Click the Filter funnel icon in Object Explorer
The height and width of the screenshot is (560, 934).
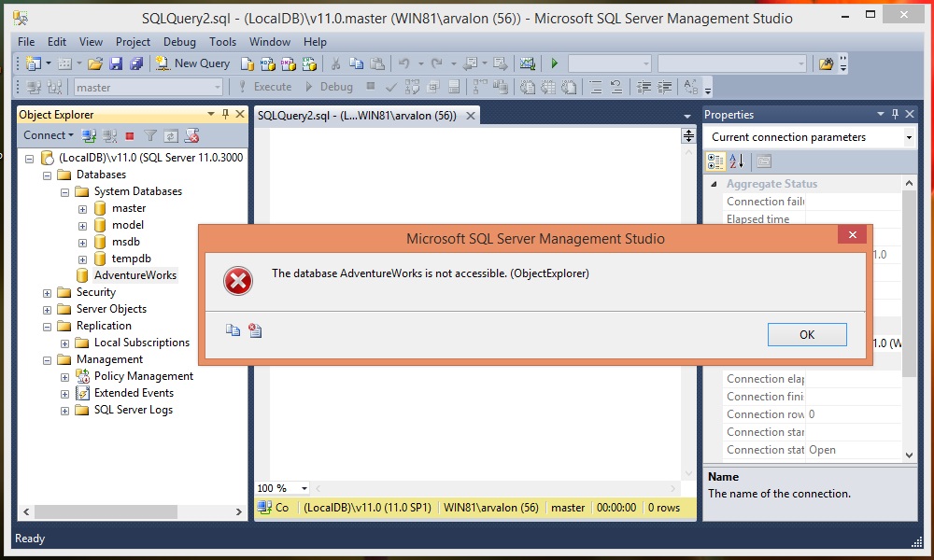click(150, 135)
